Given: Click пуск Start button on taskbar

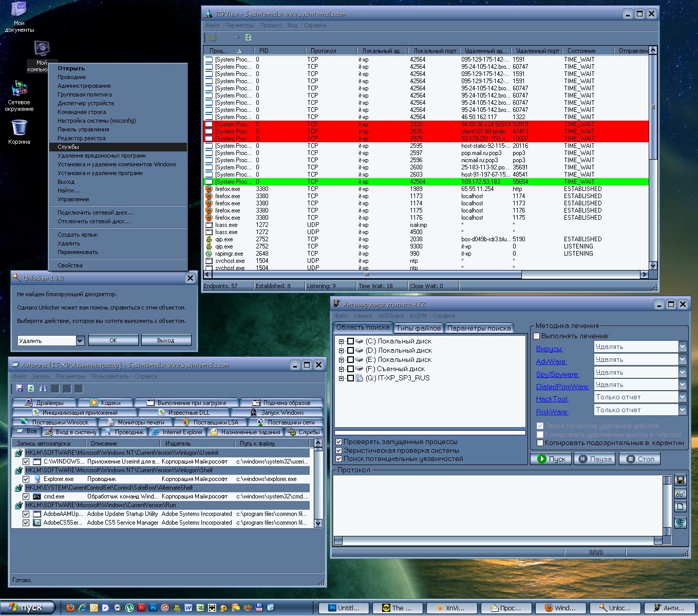Looking at the screenshot, I should pos(28,608).
